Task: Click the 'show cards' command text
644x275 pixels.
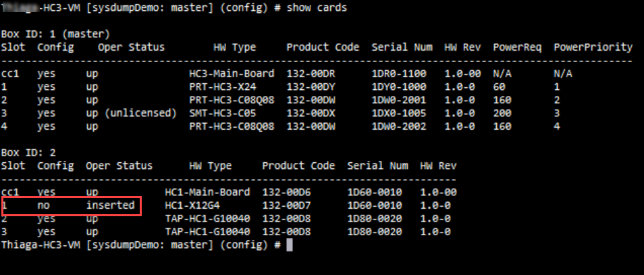Action: (317, 8)
